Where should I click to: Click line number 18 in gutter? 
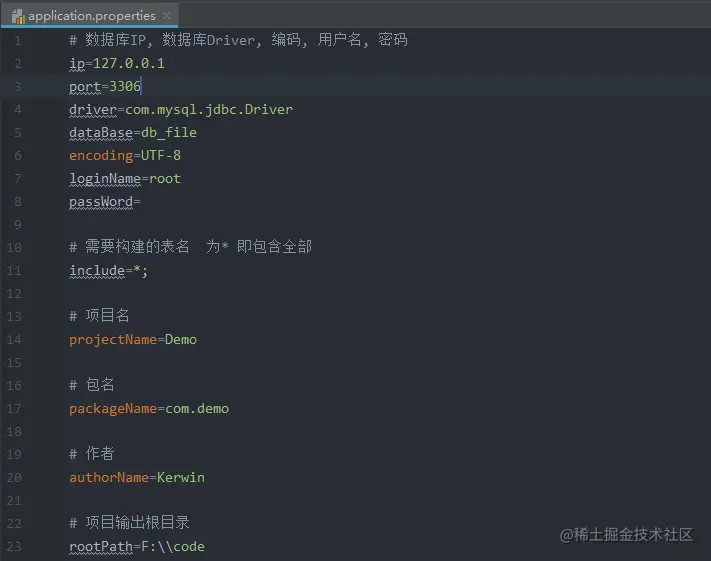(14, 431)
